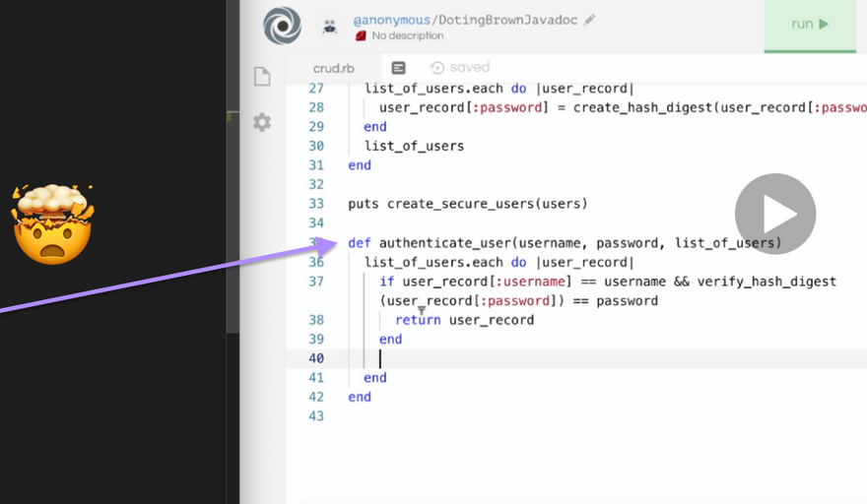This screenshot has height=504, width=867.
Task: Click the exploding head emoji
Action: pos(52,224)
